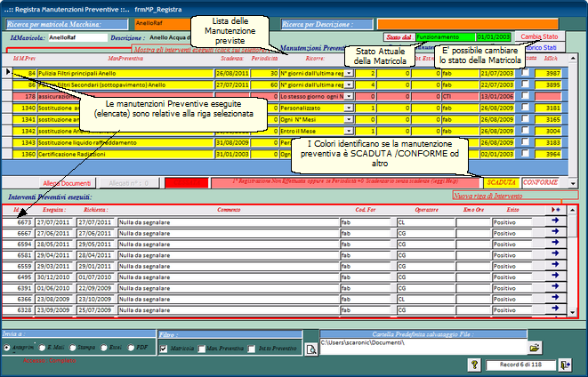Exit the form using the door icon
The image size is (588, 377).
tap(565, 365)
